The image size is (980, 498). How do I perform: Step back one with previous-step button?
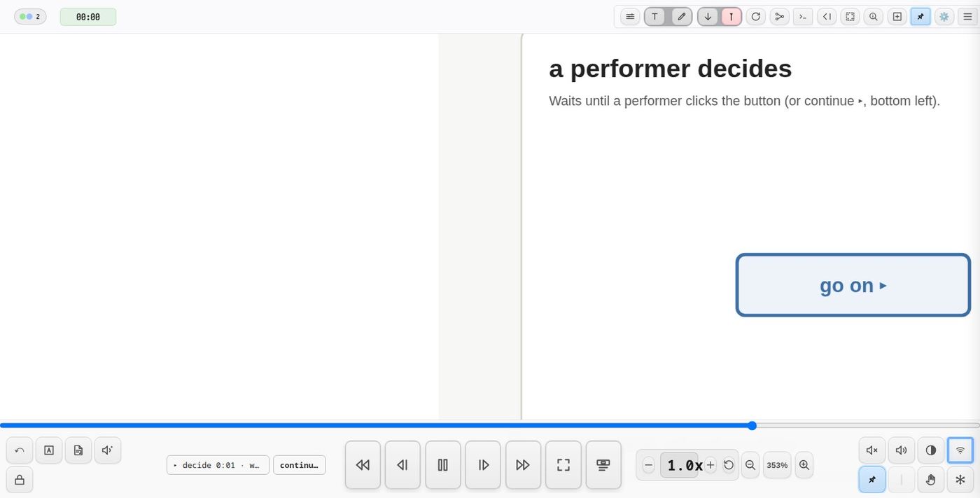(x=402, y=464)
